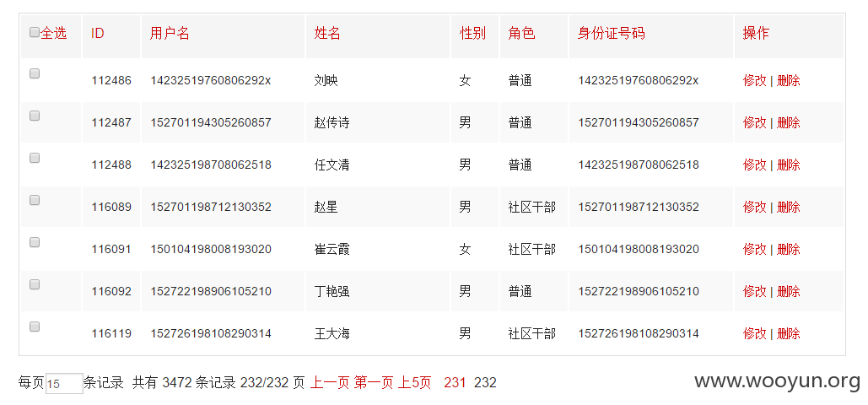Click 修改 for 丁艳强

click(x=754, y=291)
